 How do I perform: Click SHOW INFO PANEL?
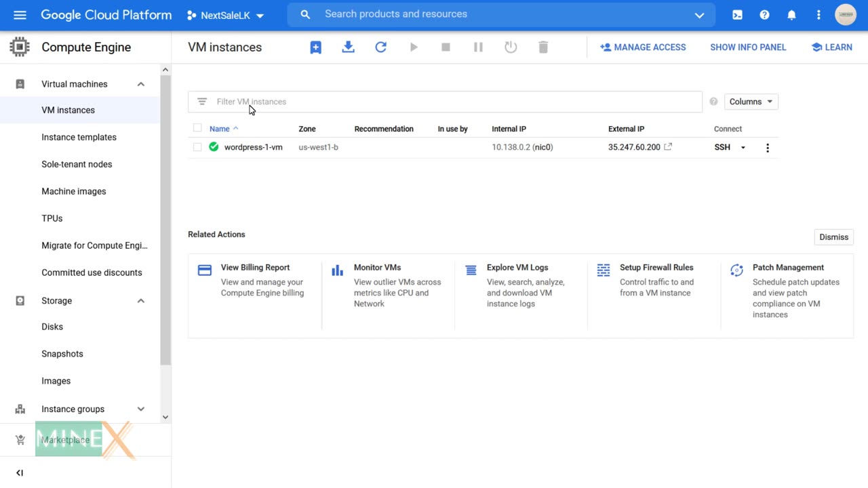point(748,47)
